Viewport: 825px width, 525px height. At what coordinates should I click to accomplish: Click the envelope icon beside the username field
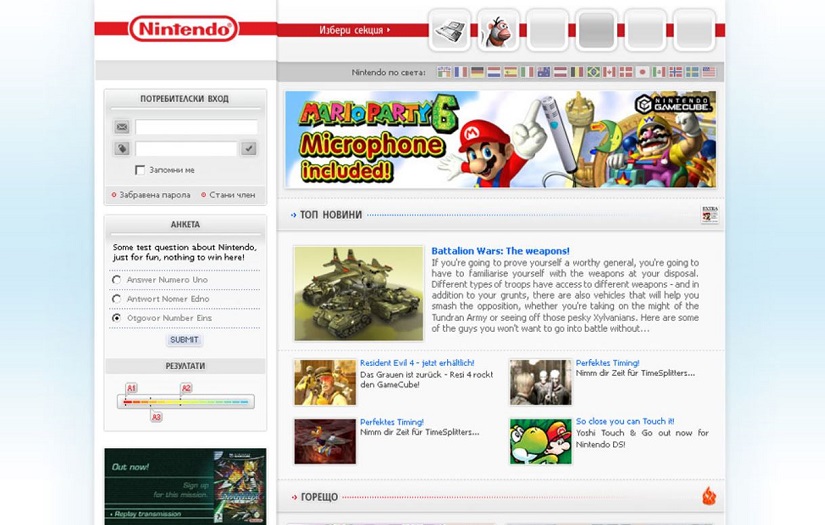tap(122, 127)
